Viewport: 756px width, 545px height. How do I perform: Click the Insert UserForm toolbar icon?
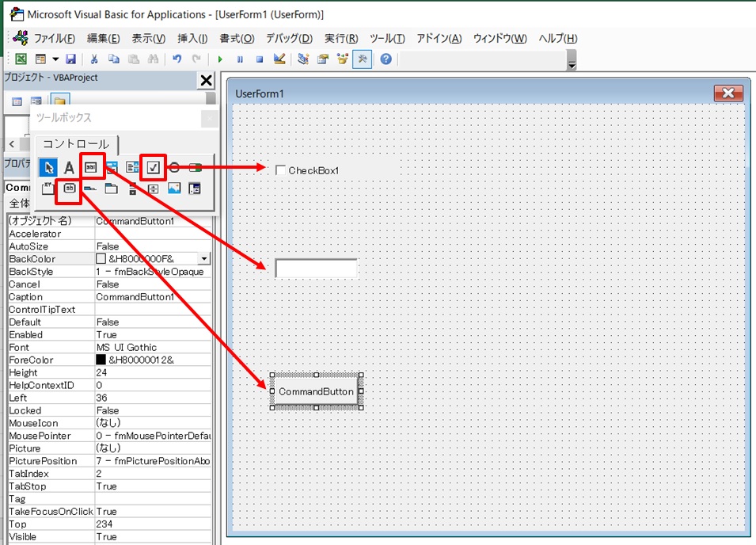pos(41,59)
